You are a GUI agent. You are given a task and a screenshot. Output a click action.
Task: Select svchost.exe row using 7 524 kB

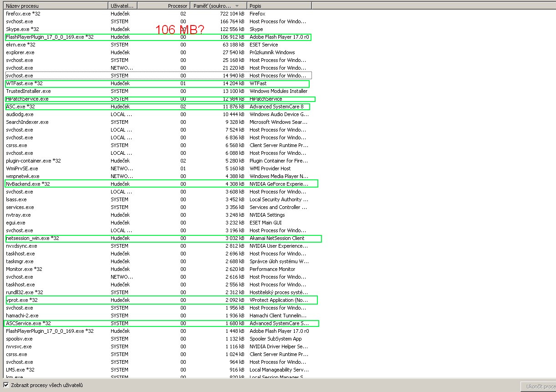click(x=158, y=130)
